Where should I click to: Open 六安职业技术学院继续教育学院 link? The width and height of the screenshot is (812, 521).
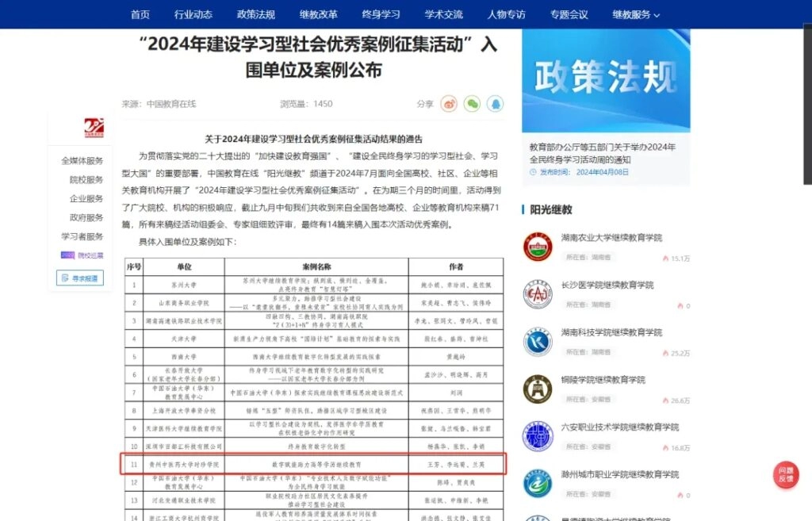pyautogui.click(x=620, y=427)
